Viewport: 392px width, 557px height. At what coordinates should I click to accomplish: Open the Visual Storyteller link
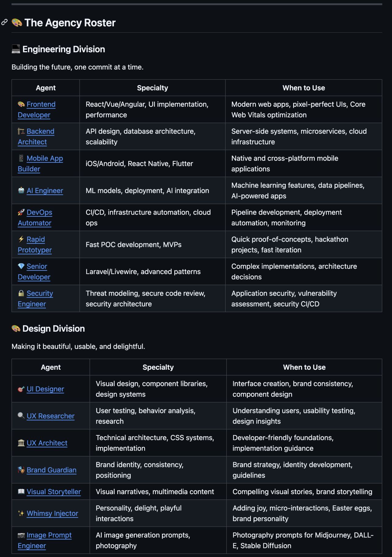coord(54,491)
